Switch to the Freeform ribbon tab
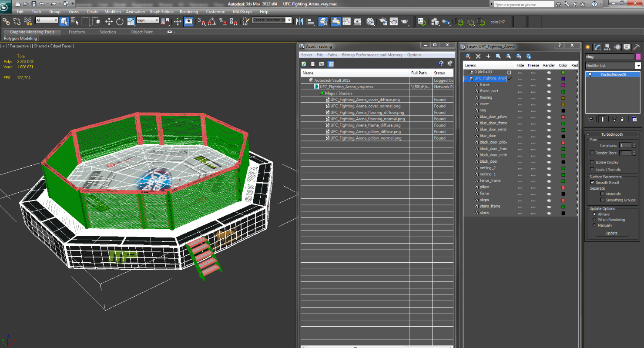 [77, 32]
